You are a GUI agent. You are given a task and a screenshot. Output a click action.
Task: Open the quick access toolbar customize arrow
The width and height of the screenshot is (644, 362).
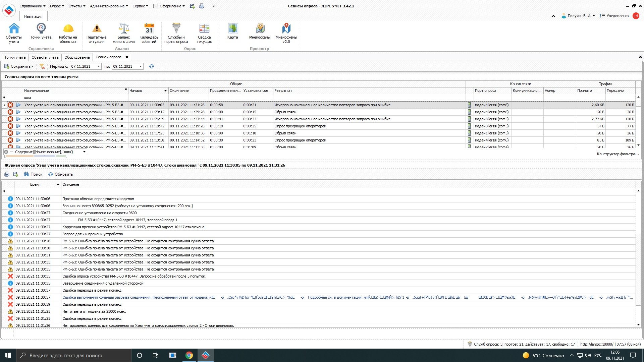pos(214,6)
